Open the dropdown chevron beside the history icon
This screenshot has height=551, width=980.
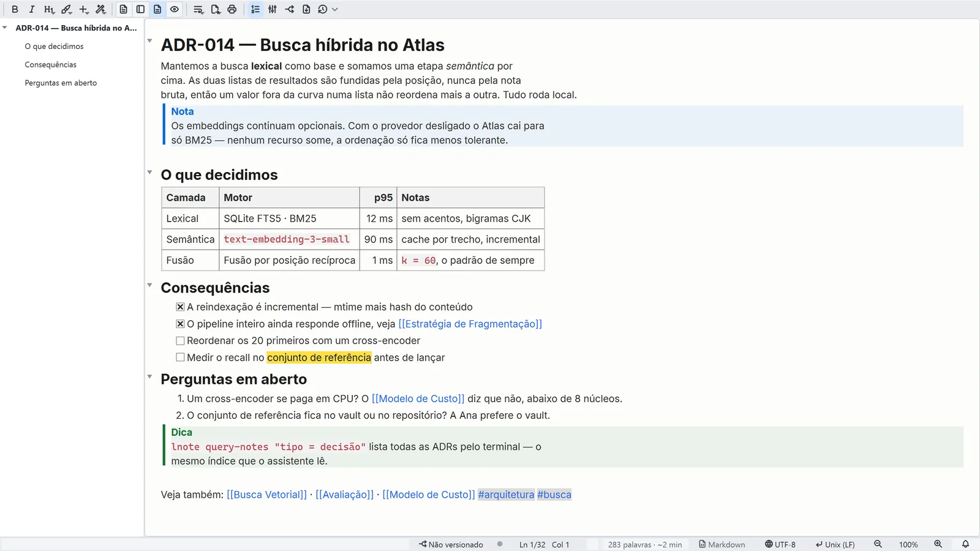pos(335,9)
